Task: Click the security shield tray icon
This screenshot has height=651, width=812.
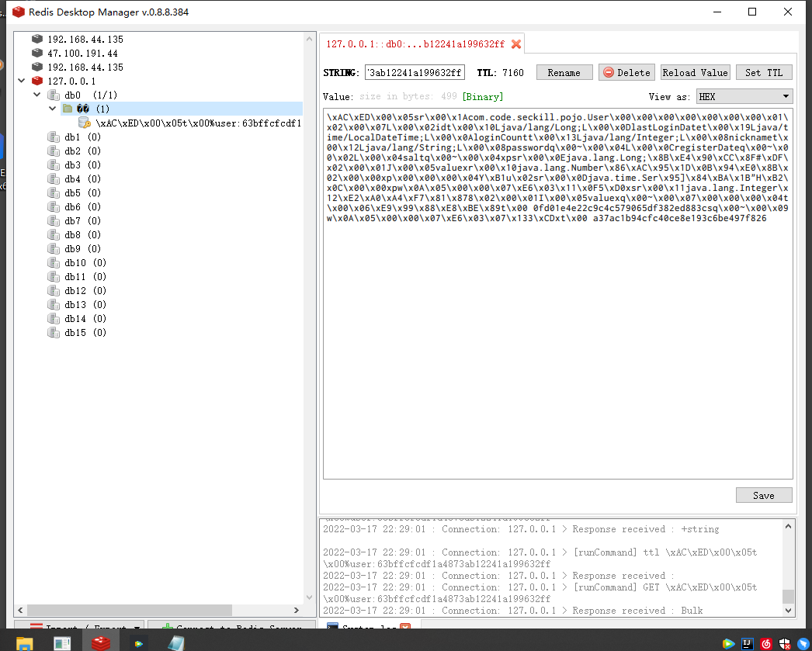Action: (785, 644)
